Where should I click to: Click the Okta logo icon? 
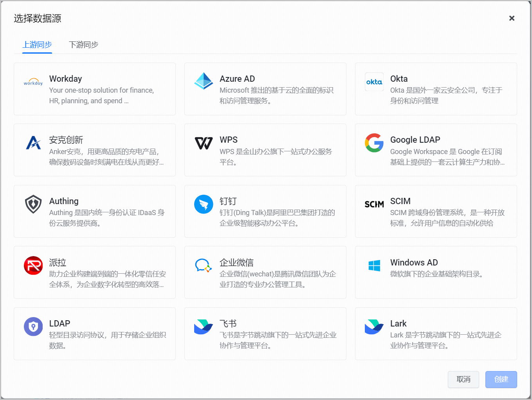coord(374,82)
